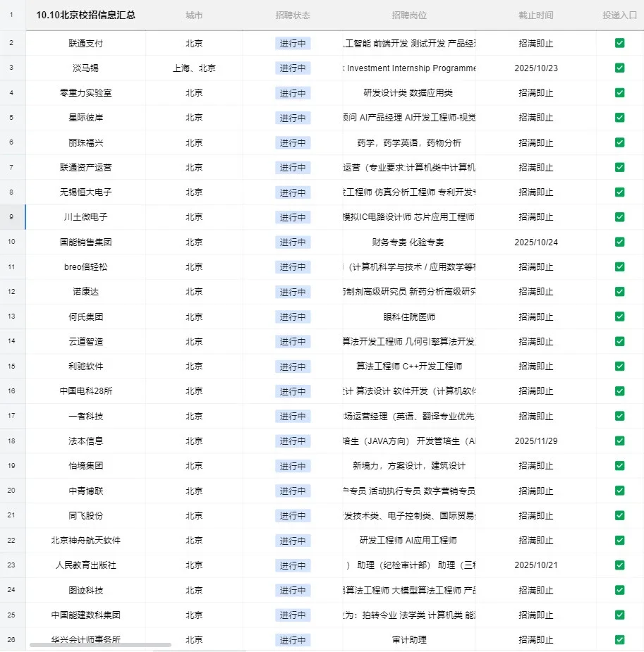Click the deadline cell 2025/10/21
Viewport: 644px width, 652px height.
point(536,565)
